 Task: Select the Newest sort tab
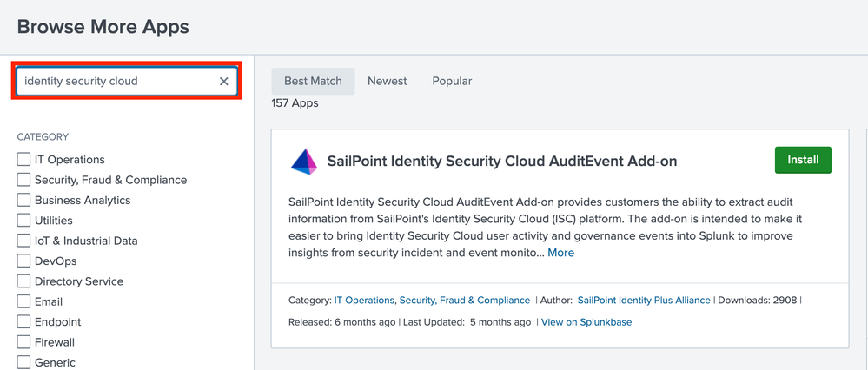[387, 81]
